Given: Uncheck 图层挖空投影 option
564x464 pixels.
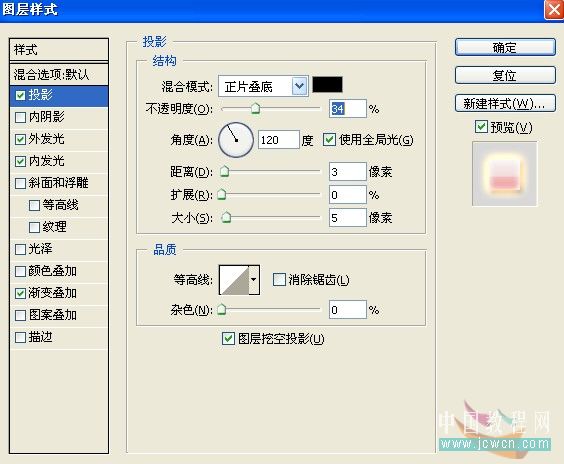Looking at the screenshot, I should click(228, 338).
